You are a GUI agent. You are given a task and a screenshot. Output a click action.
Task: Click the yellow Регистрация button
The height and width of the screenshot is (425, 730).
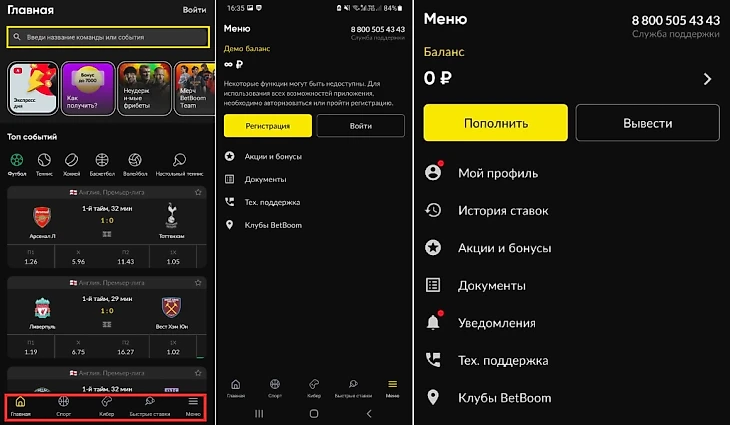[268, 126]
